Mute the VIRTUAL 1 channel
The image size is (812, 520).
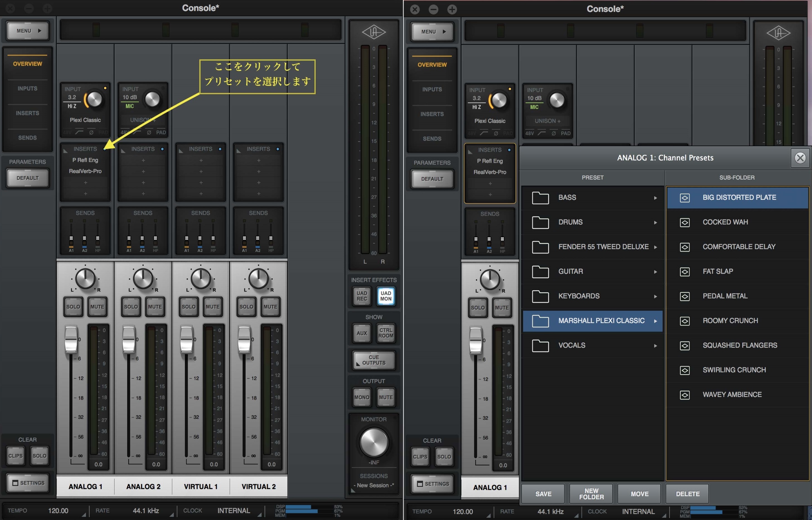click(x=213, y=307)
